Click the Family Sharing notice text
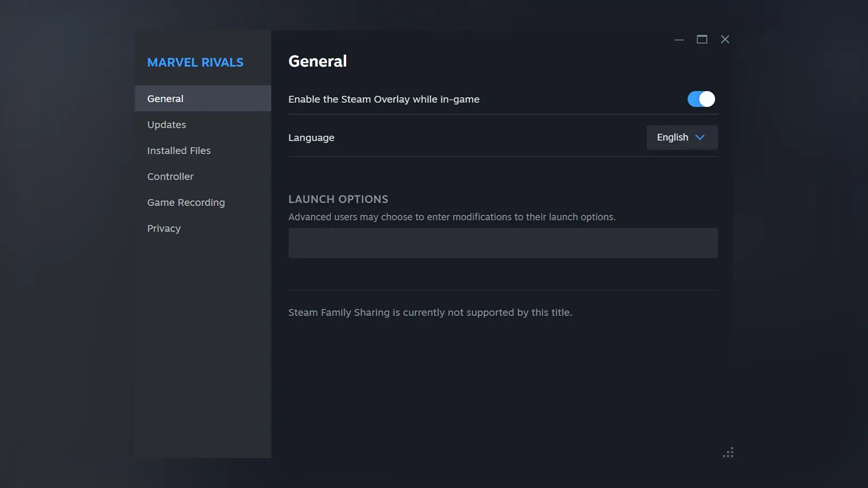This screenshot has height=488, width=868. pyautogui.click(x=430, y=312)
